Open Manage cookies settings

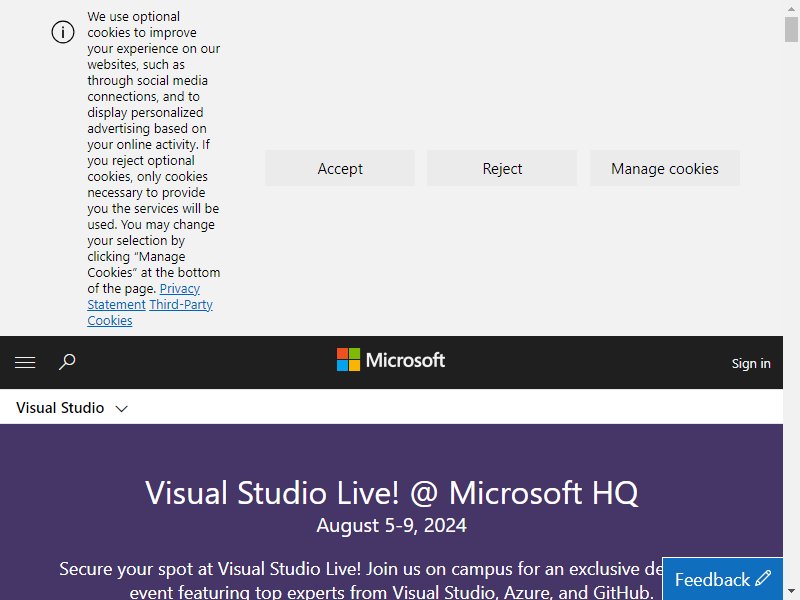pos(665,168)
